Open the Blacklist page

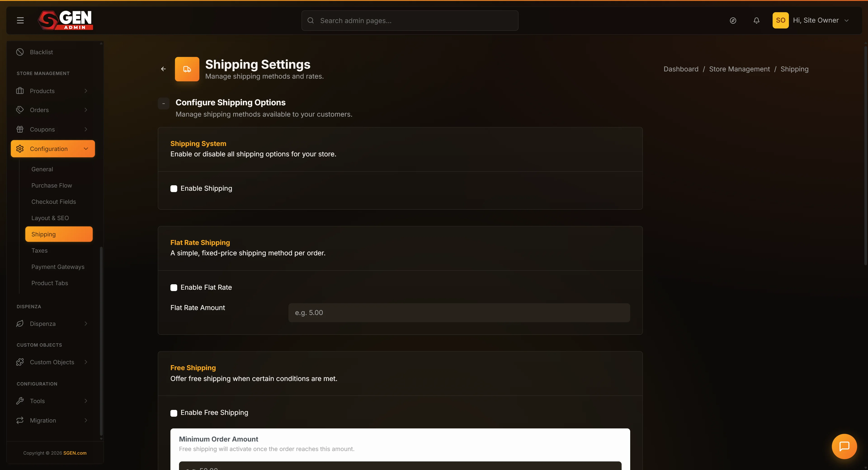click(41, 52)
